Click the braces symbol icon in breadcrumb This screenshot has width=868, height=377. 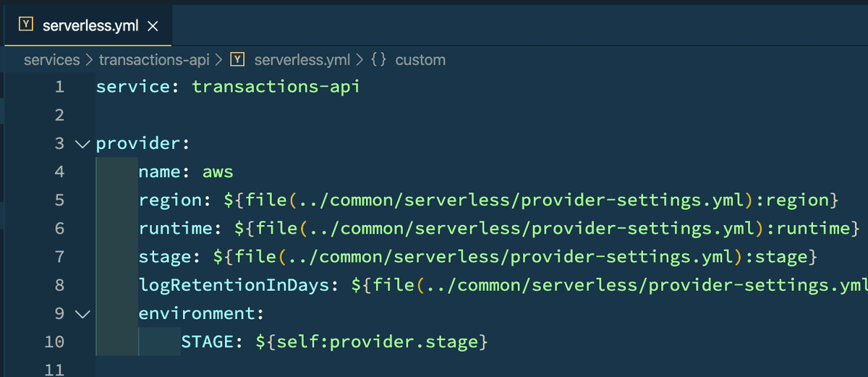click(378, 60)
